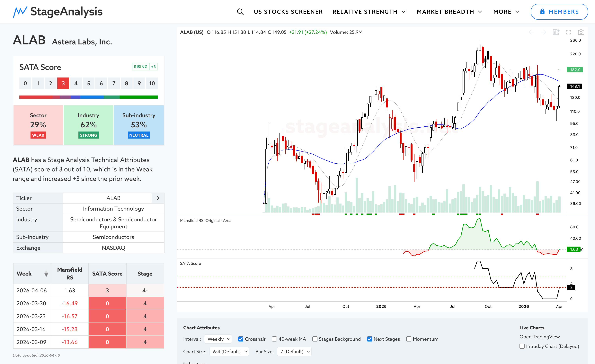
Task: Open the Chart Size dropdown
Action: pos(229,351)
